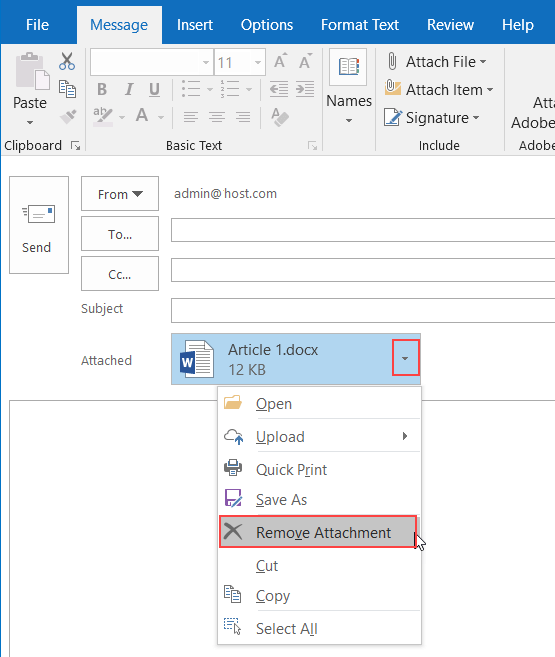Toggle Underline formatting

155,89
